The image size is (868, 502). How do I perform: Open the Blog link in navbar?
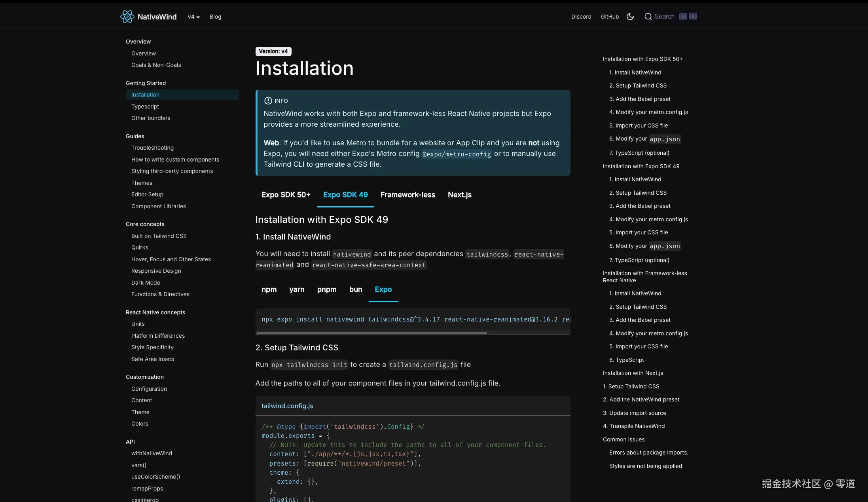coord(215,17)
